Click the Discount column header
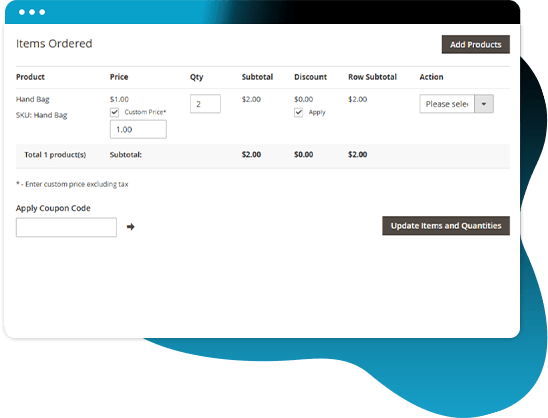The height and width of the screenshot is (418, 548). coord(310,77)
